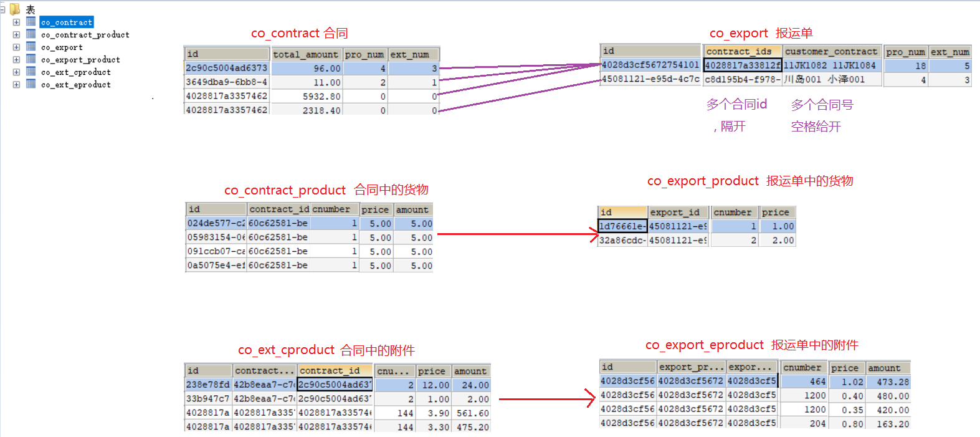Viewport: 980px width, 437px height.
Task: Click the contract_ids cell c8d195b4-f978-
Action: 743,79
